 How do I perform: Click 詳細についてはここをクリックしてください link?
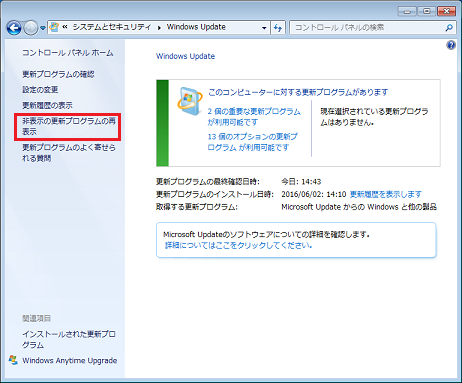238,245
